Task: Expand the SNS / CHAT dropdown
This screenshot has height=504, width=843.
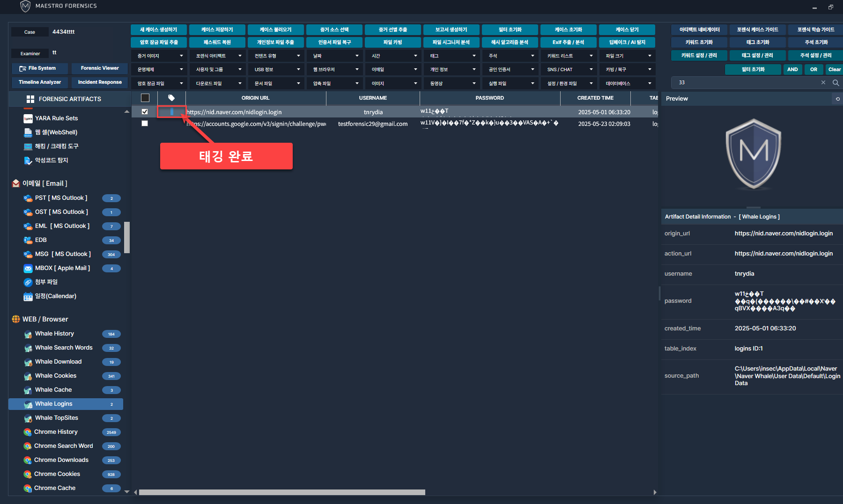Action: click(x=569, y=70)
